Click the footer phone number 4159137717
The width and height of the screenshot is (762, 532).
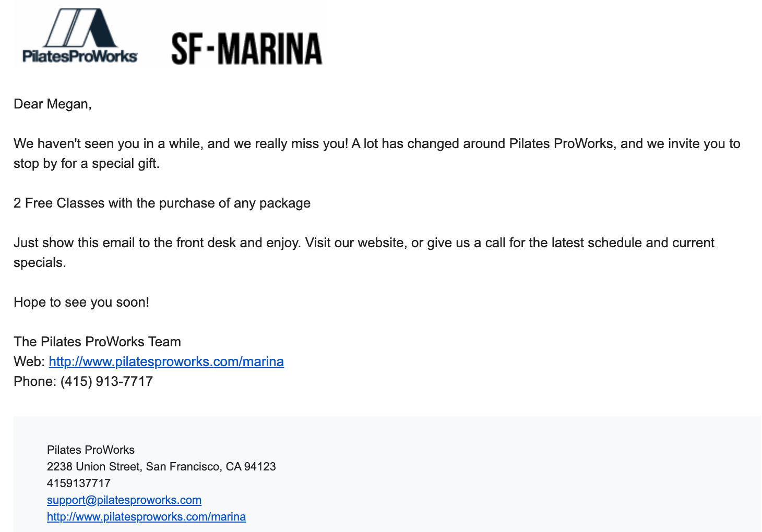click(x=79, y=483)
